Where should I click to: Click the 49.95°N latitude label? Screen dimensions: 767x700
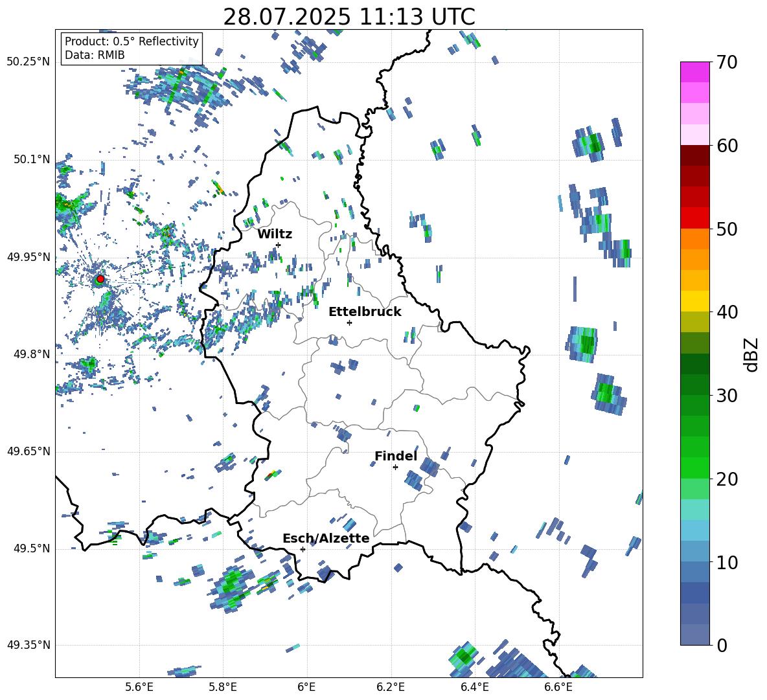29,257
